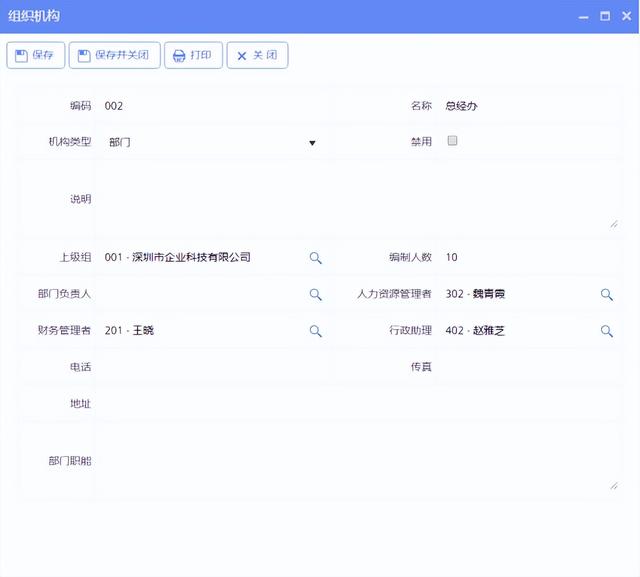Image resolution: width=640 pixels, height=577 pixels.
Task: Click the 上级组 value 001 - 深圳市企业科技有限公司
Action: 178,257
